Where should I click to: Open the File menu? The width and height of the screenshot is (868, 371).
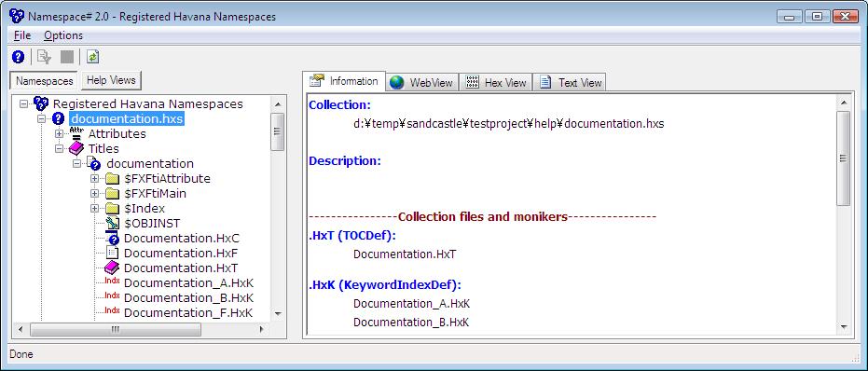[22, 35]
